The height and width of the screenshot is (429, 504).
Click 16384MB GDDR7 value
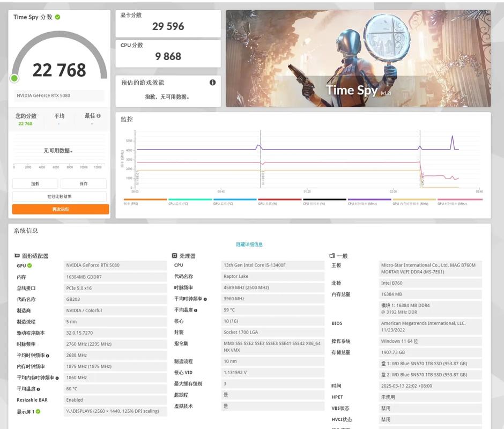[115, 277]
